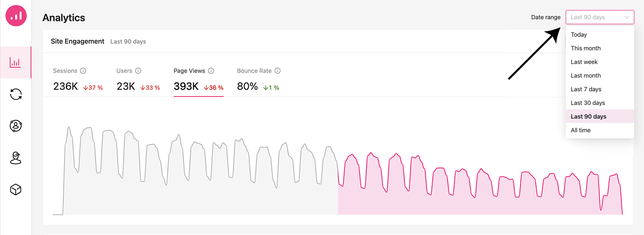644x235 pixels.
Task: Click the info icon beside Page Views
Action: (x=211, y=71)
